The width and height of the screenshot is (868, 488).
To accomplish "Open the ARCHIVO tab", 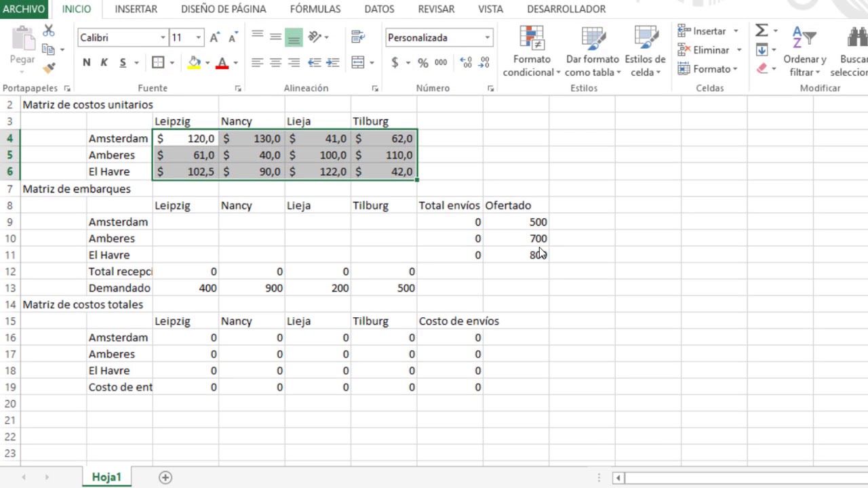I will 24,9.
